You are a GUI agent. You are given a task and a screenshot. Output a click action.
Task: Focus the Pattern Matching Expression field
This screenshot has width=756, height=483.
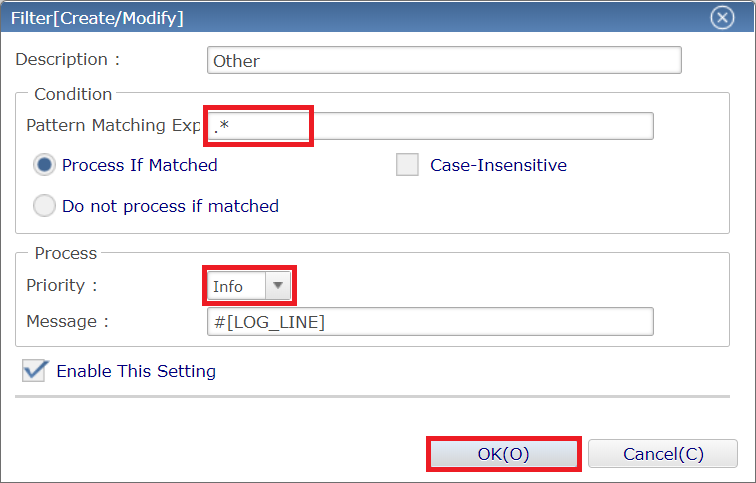(x=431, y=126)
